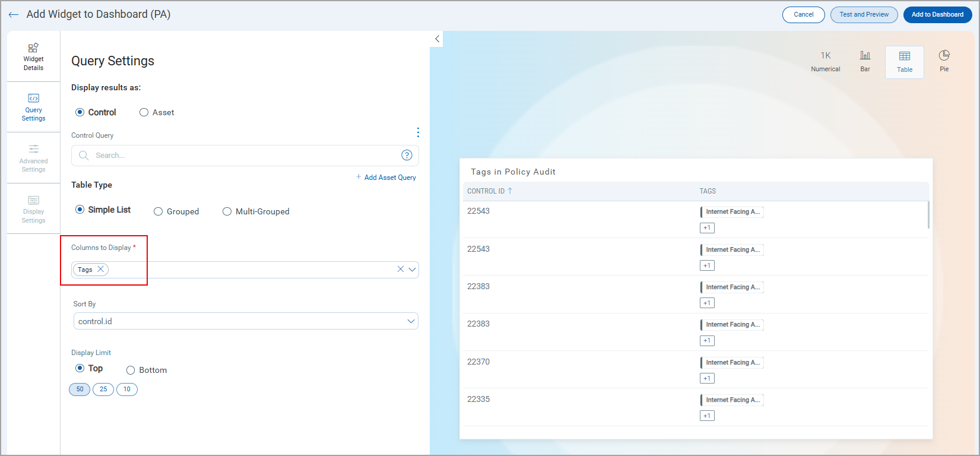Viewport: 980px width, 456px height.
Task: Select the Bar chart widget type
Action: [x=865, y=61]
